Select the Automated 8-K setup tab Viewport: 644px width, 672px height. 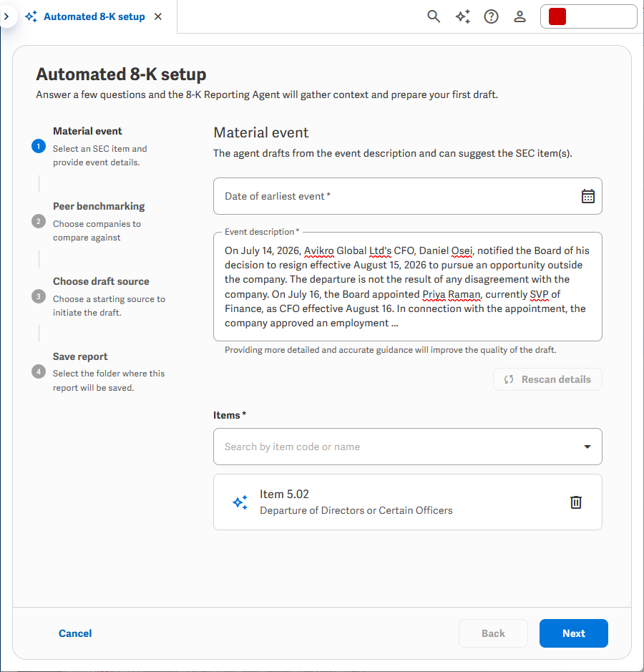tap(94, 16)
